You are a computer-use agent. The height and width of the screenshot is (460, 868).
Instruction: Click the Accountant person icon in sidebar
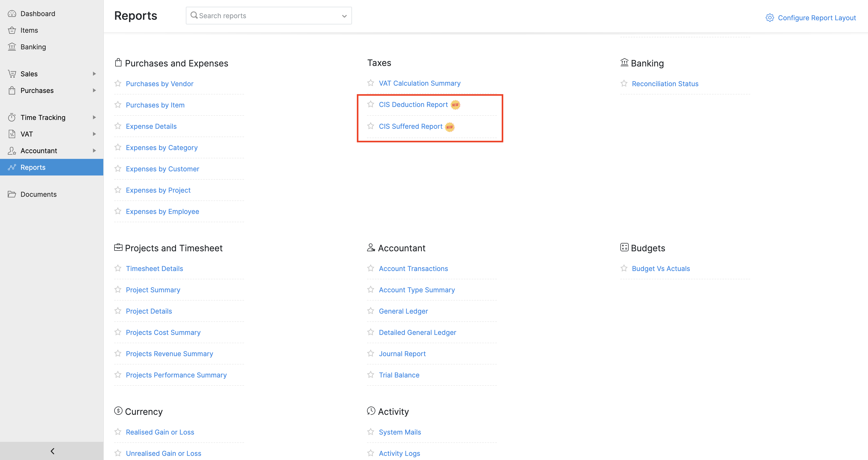(12, 151)
